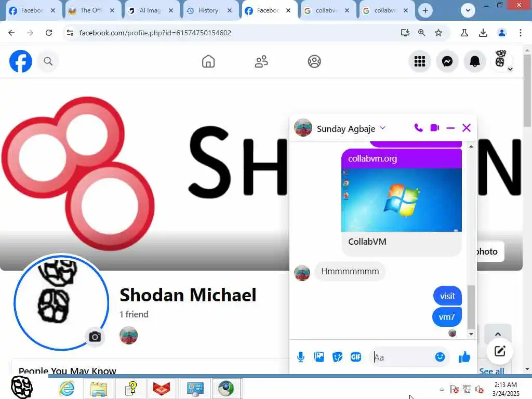Close the History tab
This screenshot has height=399, width=532.
[x=230, y=10]
